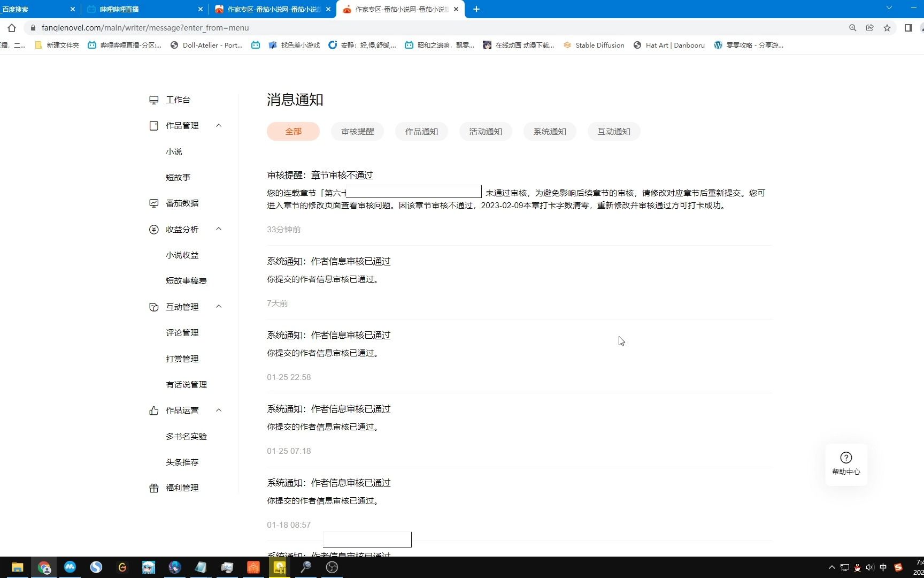Click the 互动管理 chat icon
The image size is (924, 578).
pyautogui.click(x=154, y=307)
